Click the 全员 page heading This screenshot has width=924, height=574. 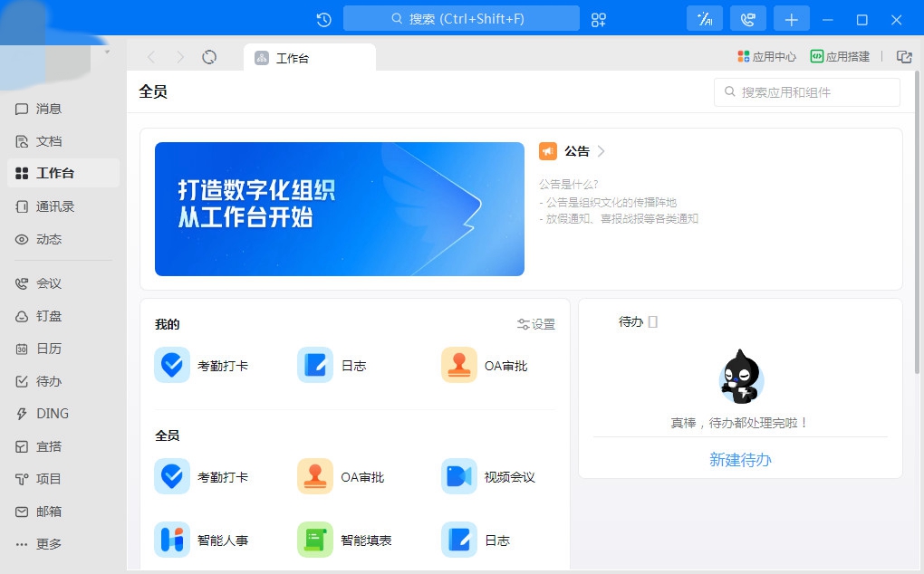coord(153,91)
